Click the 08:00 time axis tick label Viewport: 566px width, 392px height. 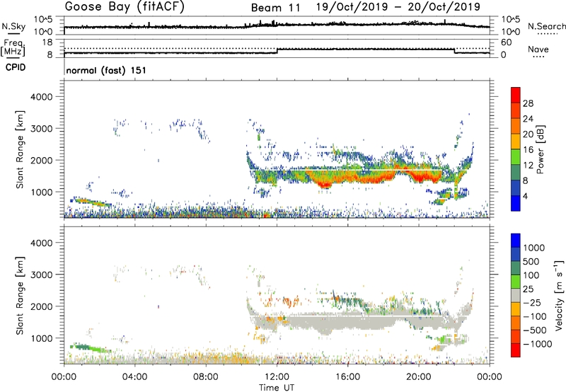tap(206, 377)
